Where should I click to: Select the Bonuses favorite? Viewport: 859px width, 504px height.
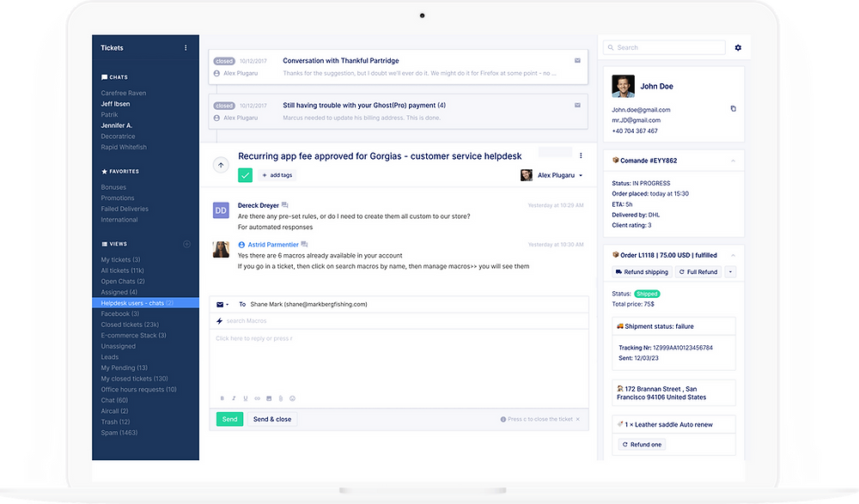(x=113, y=187)
